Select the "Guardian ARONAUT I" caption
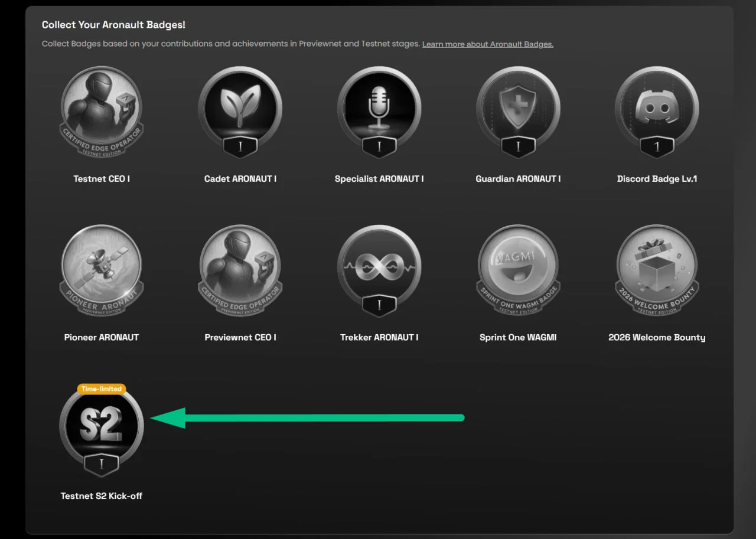The width and height of the screenshot is (756, 539). (518, 179)
